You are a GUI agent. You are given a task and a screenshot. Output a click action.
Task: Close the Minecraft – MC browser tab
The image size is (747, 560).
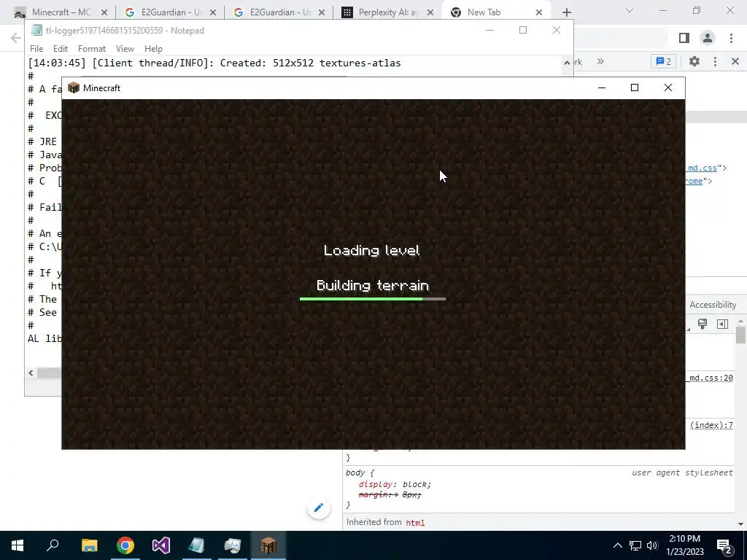(x=104, y=12)
